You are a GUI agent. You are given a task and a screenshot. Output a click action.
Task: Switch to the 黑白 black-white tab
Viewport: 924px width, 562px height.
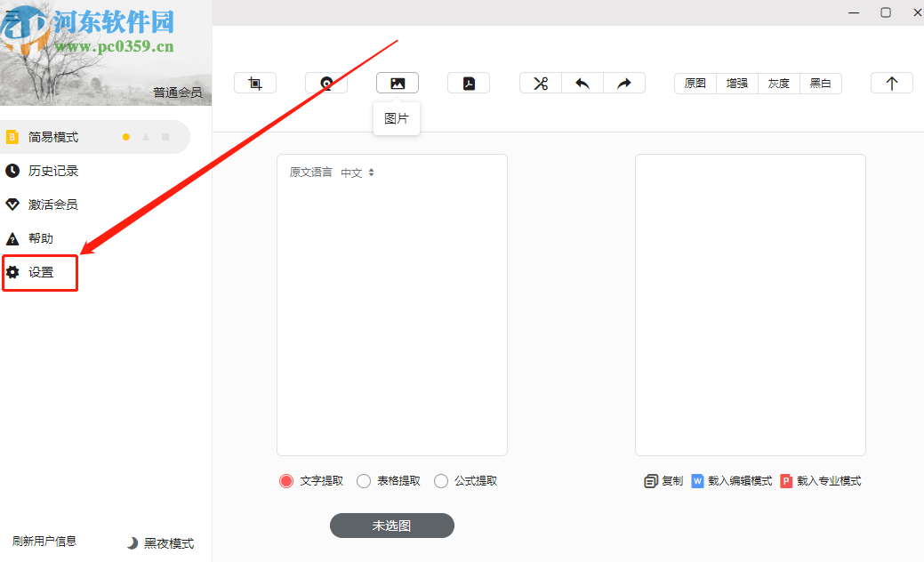[x=820, y=83]
